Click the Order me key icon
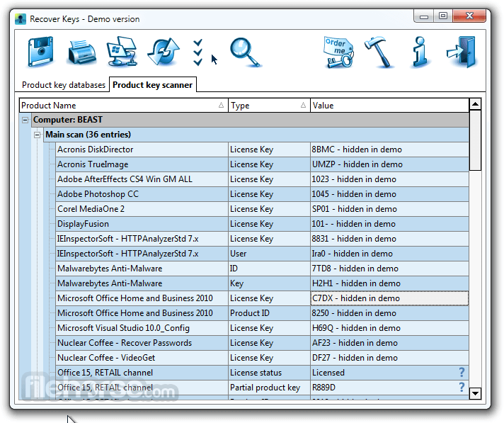The image size is (504, 423). [338, 52]
